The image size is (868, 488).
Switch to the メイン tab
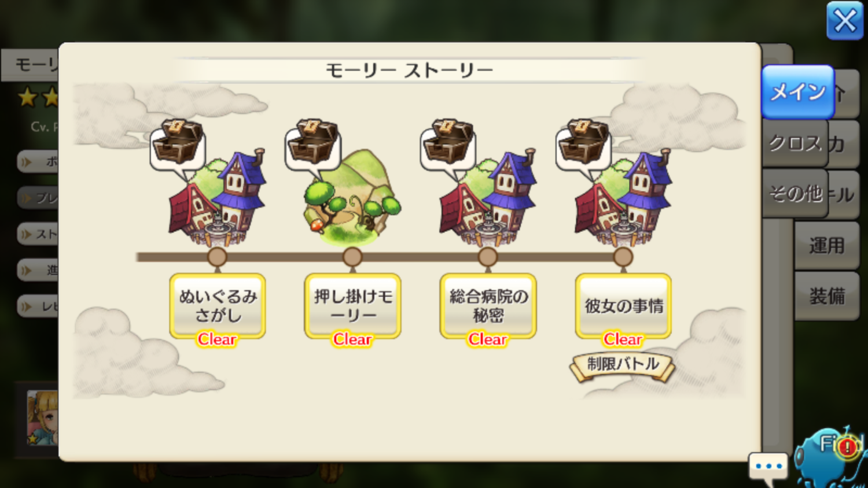798,92
